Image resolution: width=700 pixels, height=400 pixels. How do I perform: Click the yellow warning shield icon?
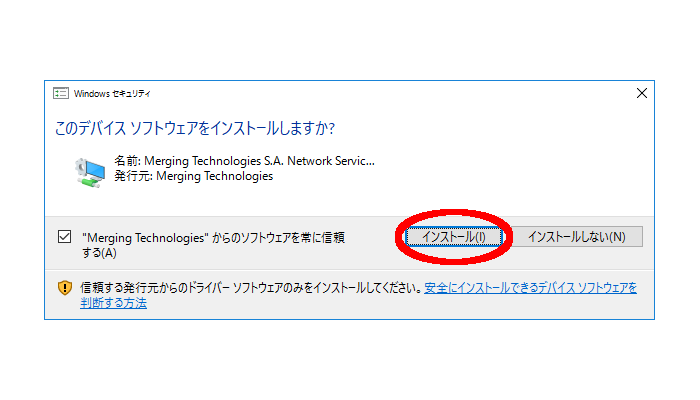coord(65,288)
